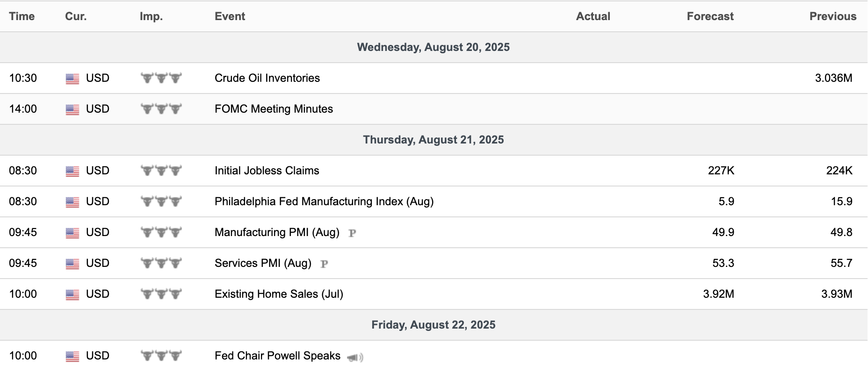The width and height of the screenshot is (868, 373).
Task: Open the Crude Oil Inventories event
Action: click(267, 78)
